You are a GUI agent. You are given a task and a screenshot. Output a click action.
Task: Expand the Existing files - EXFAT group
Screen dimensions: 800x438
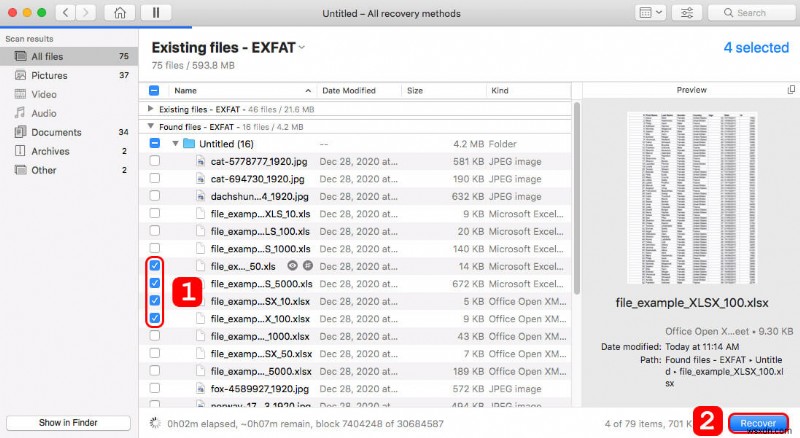(x=150, y=108)
